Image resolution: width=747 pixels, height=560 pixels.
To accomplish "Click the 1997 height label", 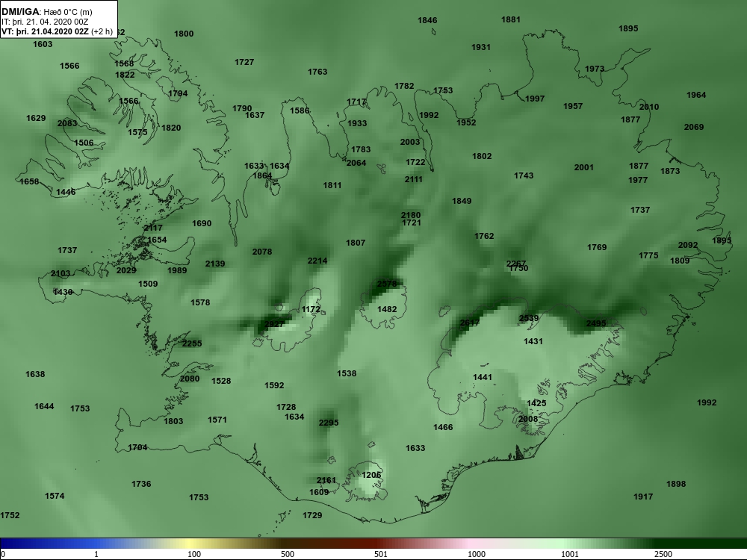I will [535, 99].
